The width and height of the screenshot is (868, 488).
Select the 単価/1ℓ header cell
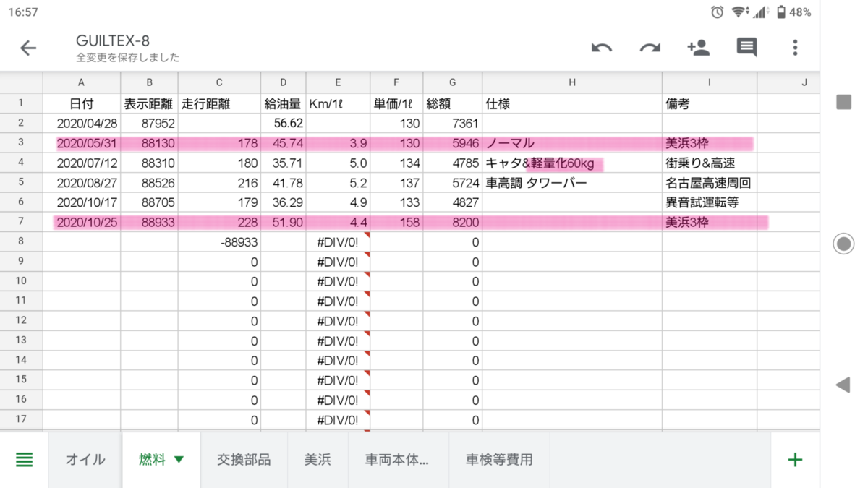click(397, 103)
